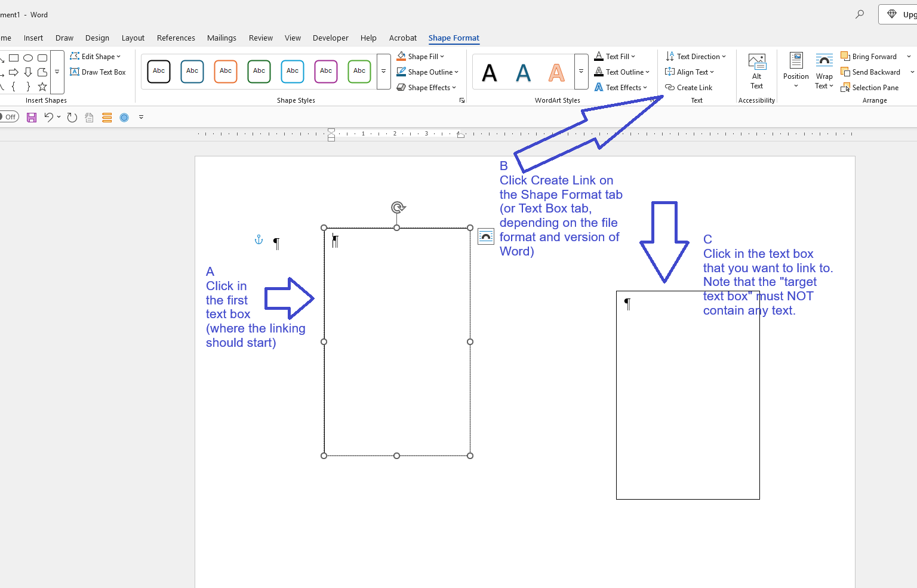Apply the blue WordArt A style
This screenshot has height=588, width=917.
[x=523, y=73]
